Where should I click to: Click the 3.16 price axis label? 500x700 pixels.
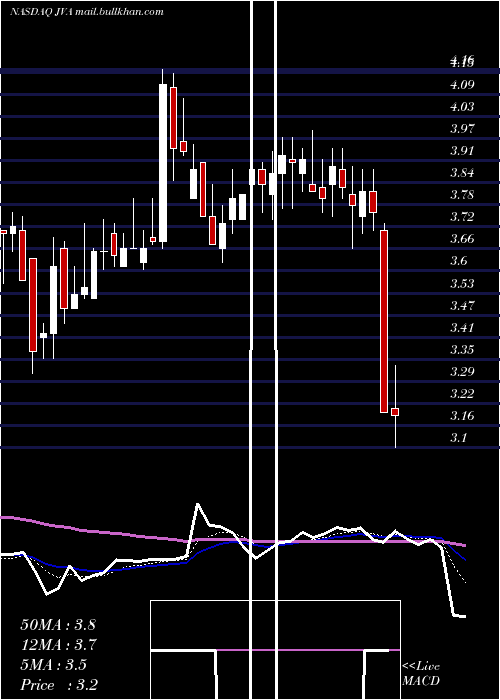point(462,416)
